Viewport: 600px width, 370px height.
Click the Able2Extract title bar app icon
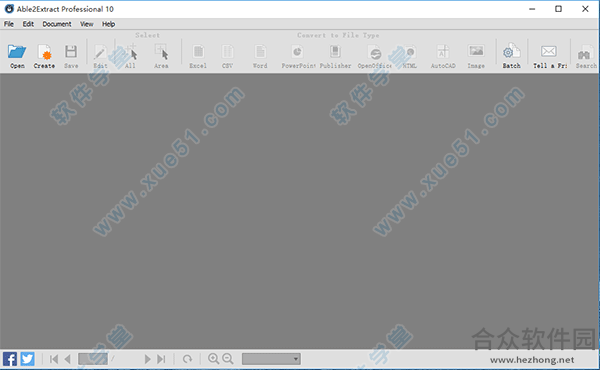(9, 9)
